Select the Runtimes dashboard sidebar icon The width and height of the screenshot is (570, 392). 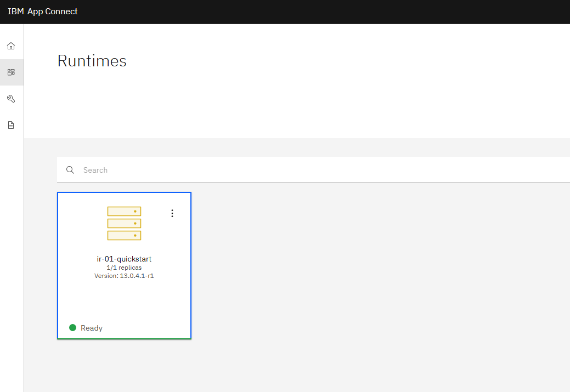pos(11,72)
